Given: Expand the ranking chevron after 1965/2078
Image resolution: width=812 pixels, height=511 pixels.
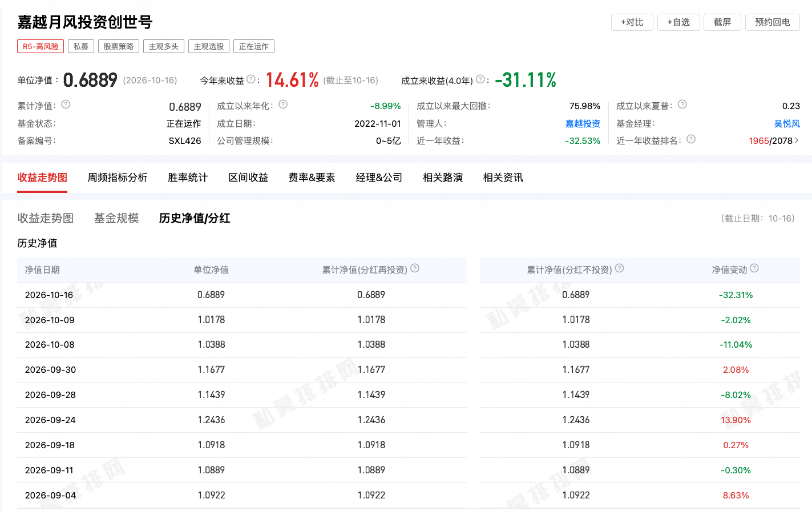Looking at the screenshot, I should pos(797,140).
